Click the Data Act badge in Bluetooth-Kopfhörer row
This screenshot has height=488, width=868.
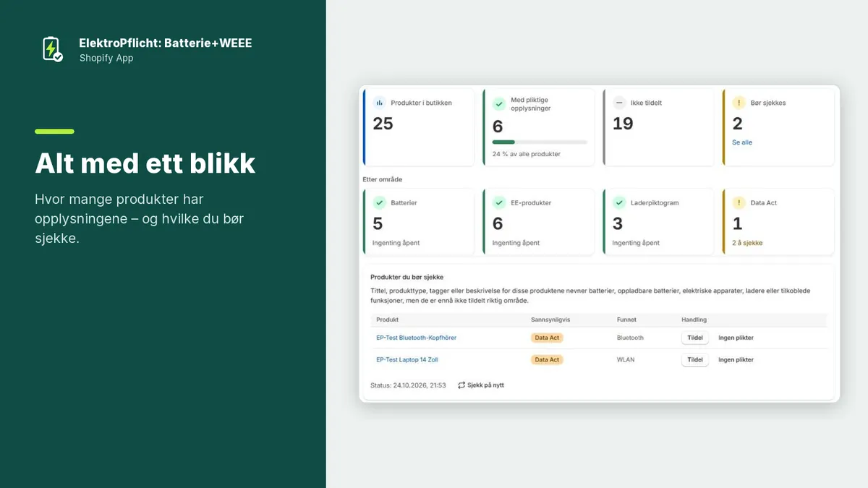(x=547, y=338)
